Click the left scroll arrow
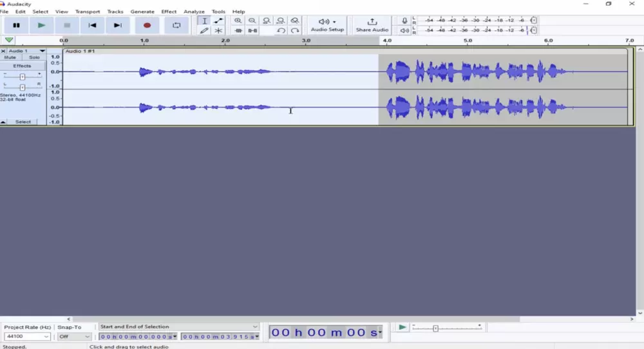644x349 pixels. (x=69, y=319)
